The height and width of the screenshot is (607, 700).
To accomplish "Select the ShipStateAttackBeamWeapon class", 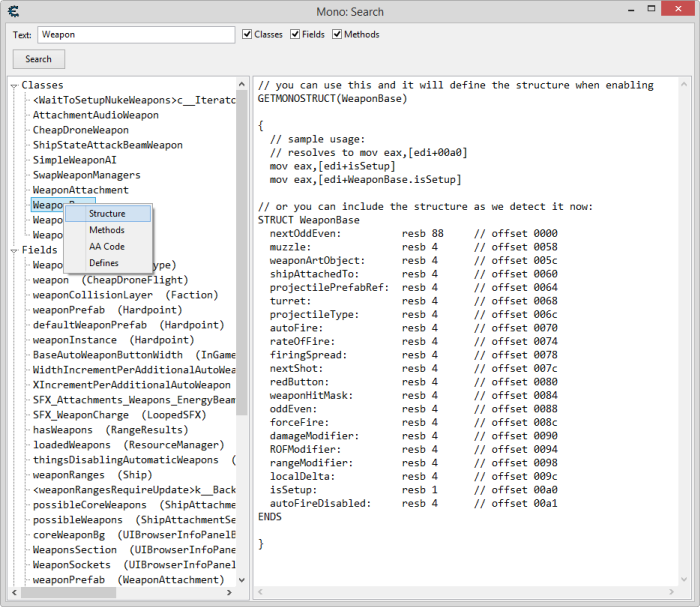I will pyautogui.click(x=107, y=145).
